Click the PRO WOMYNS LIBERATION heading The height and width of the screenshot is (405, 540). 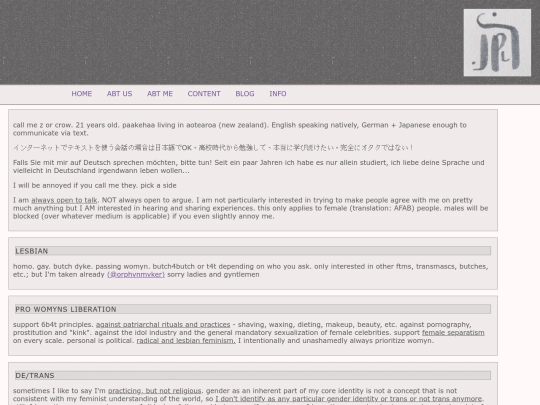[x=253, y=309]
